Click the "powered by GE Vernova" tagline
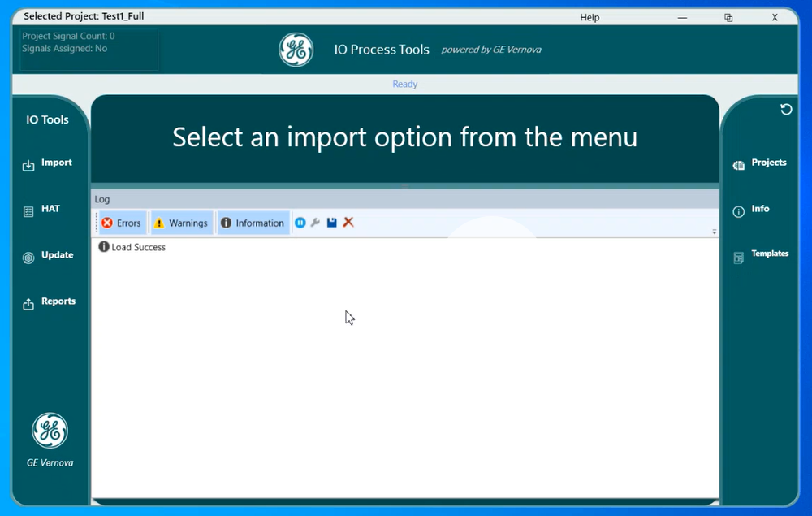The image size is (812, 516). (491, 50)
